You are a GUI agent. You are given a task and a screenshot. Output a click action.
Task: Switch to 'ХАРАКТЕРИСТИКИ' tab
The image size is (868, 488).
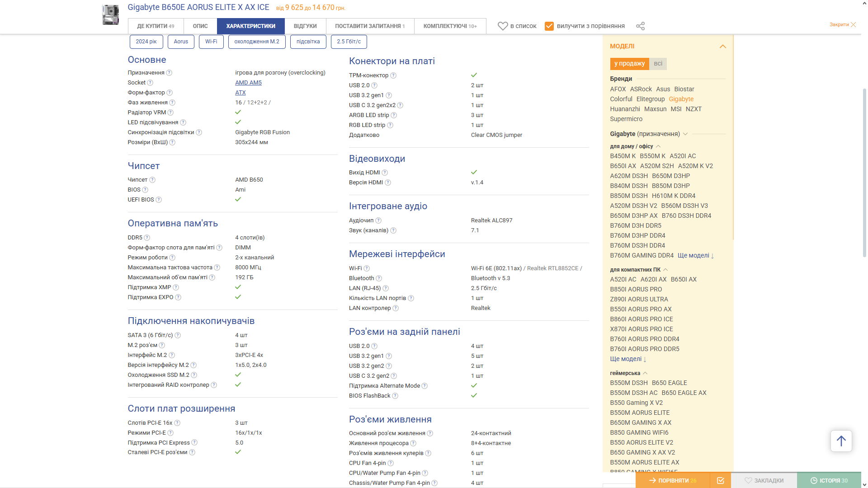coord(251,26)
